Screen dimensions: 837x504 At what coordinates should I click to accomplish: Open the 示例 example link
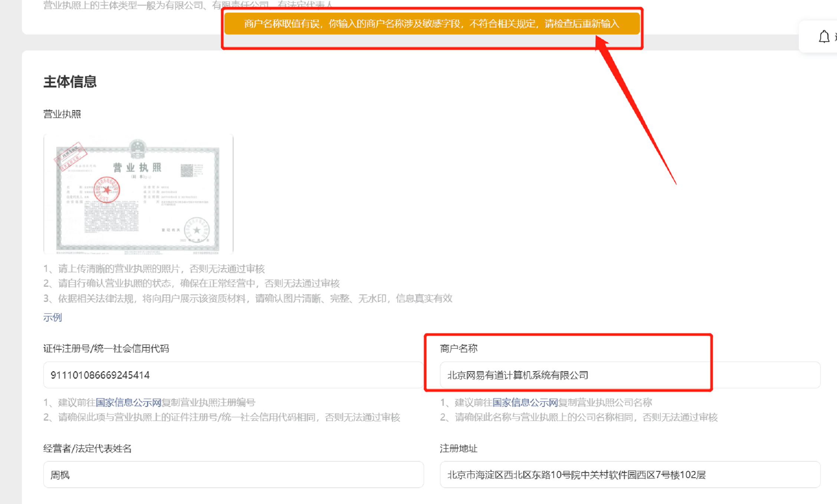coord(52,317)
